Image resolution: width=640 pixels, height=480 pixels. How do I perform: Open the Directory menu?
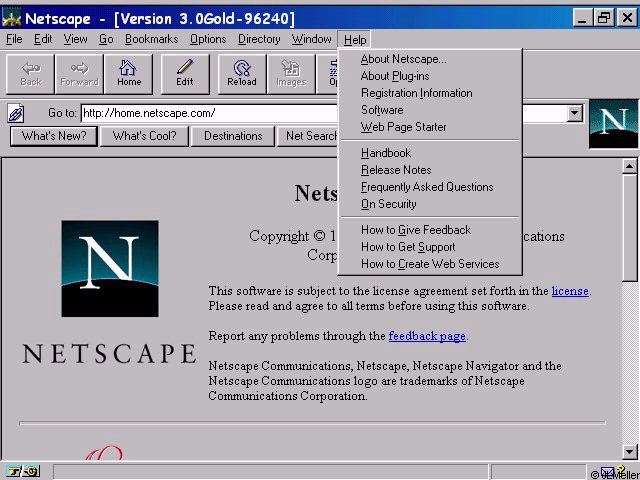(259, 39)
